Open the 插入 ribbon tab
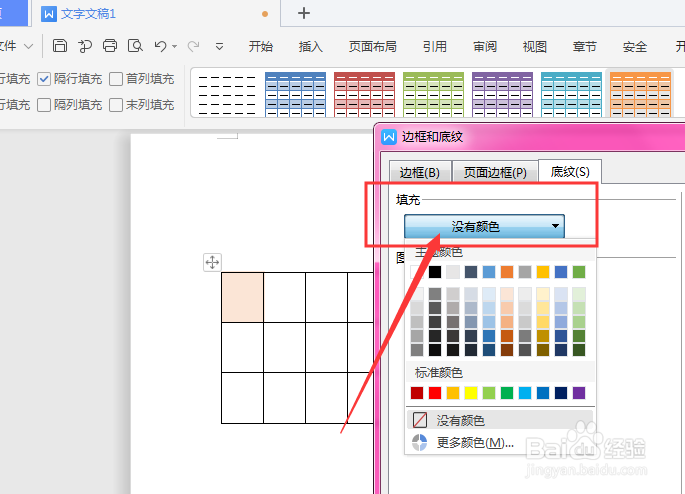The image size is (685, 494). pyautogui.click(x=311, y=46)
